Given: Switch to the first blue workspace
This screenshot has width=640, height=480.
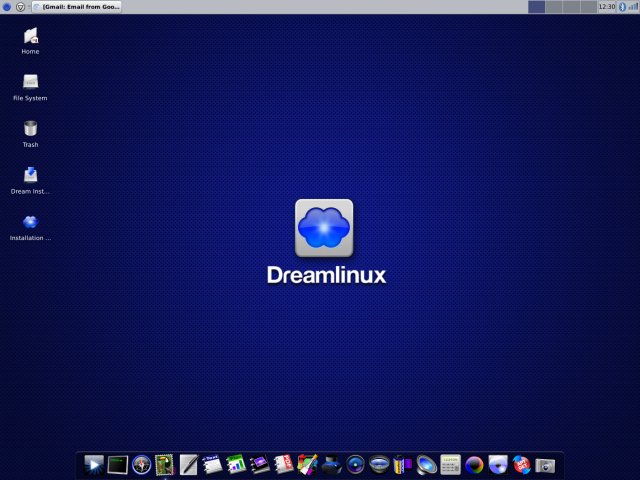Looking at the screenshot, I should coord(536,7).
